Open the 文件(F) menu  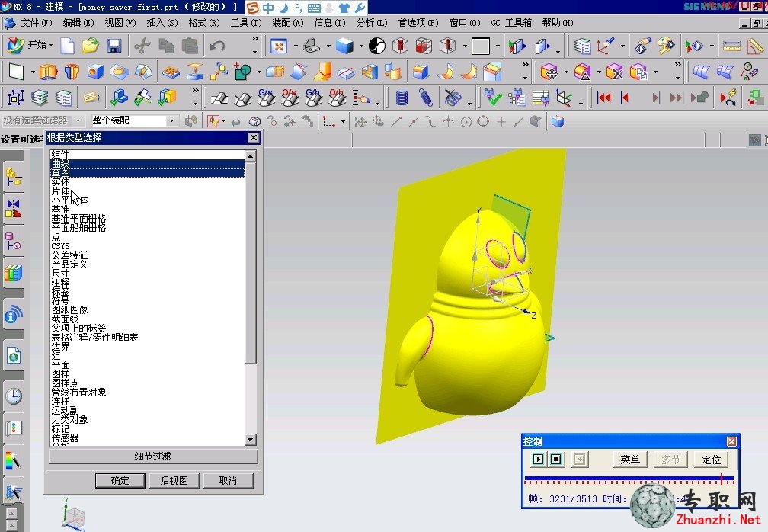click(37, 23)
